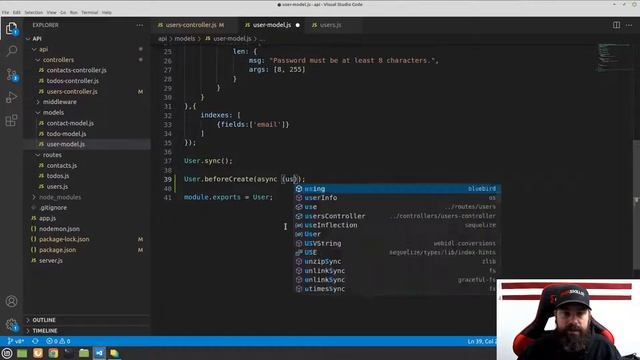Choose 'USVString' autocomplete suggestion
Viewport: 640px width, 360px height.
pyautogui.click(x=398, y=243)
